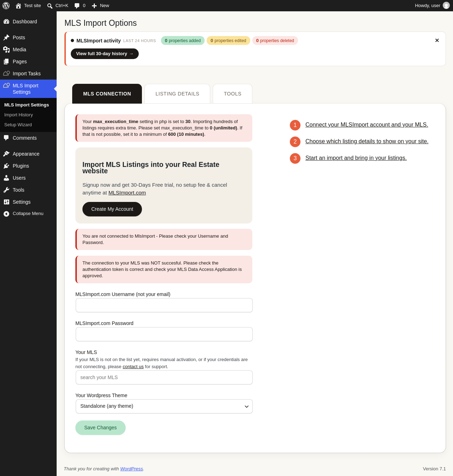453x476 pixels.
Task: Click the Appearance paintbrush icon
Action: (6, 154)
